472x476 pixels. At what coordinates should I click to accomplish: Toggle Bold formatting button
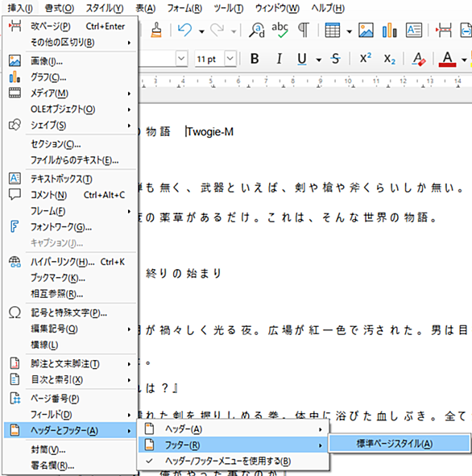255,59
